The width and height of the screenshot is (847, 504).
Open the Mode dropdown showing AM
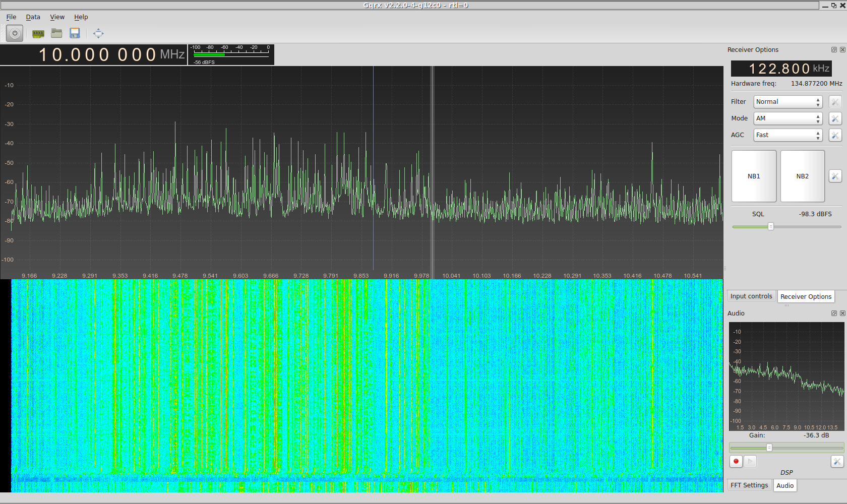point(788,118)
